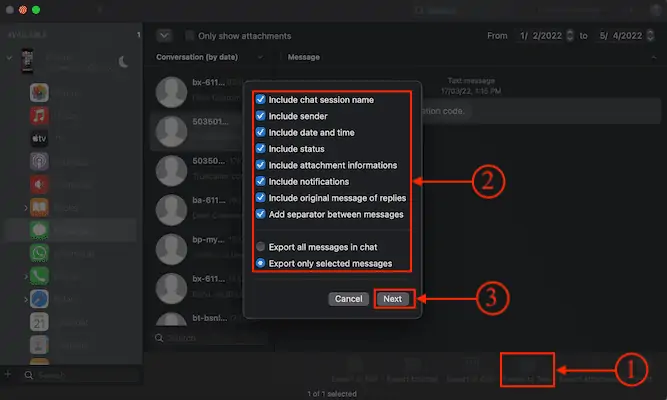Open the Messages icon in the sidebar
The width and height of the screenshot is (667, 400).
(39, 229)
